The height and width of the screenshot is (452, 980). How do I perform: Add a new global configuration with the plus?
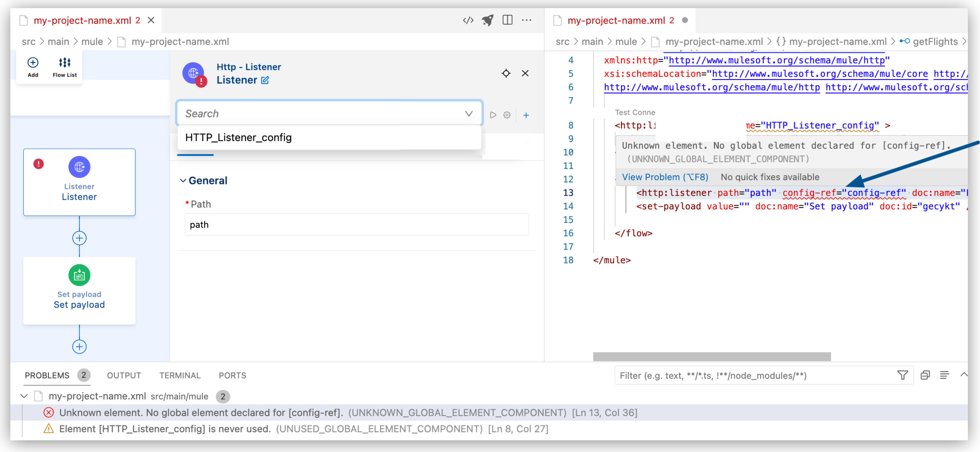click(526, 115)
